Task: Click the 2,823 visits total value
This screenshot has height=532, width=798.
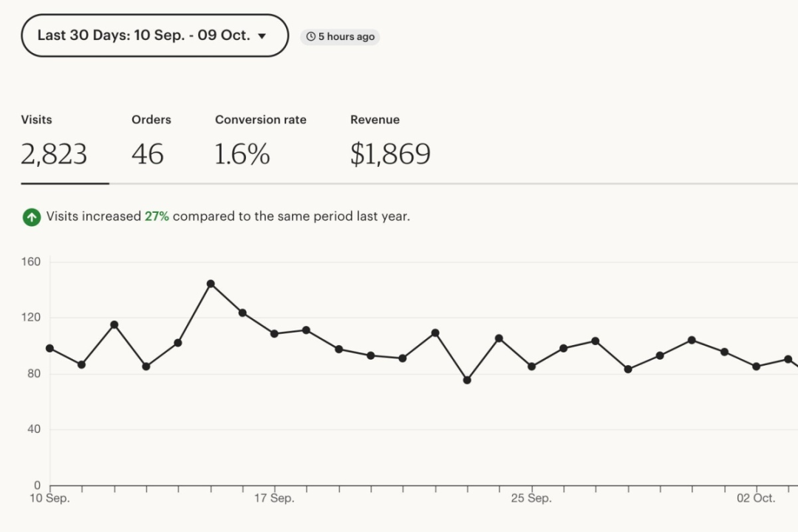Action: tap(54, 154)
